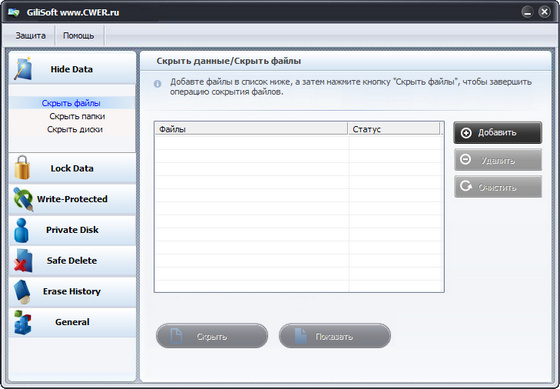
Task: Switch to the Write-Protected section label
Action: (x=72, y=199)
